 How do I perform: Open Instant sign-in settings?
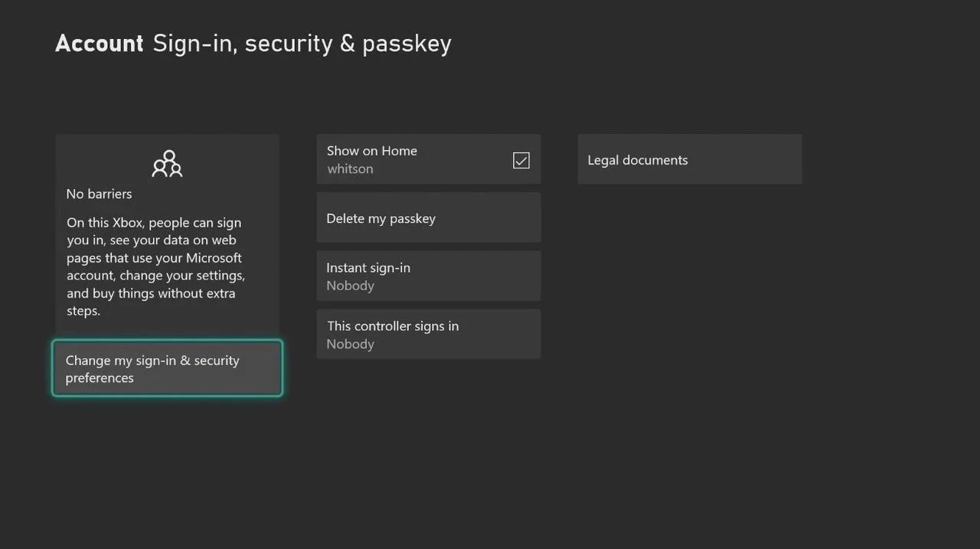(428, 276)
